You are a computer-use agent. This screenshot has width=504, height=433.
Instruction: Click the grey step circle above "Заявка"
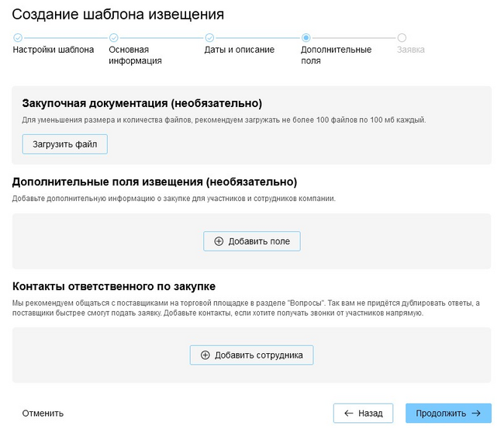coord(402,37)
